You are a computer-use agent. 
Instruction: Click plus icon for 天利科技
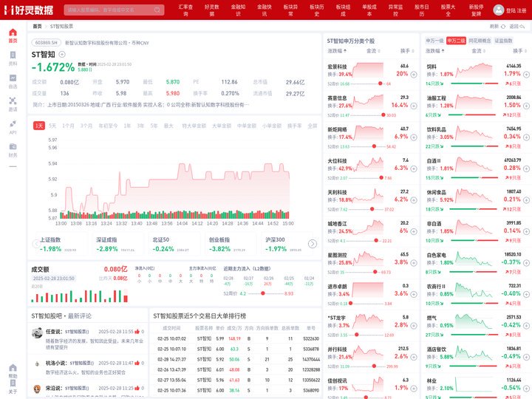(414, 199)
